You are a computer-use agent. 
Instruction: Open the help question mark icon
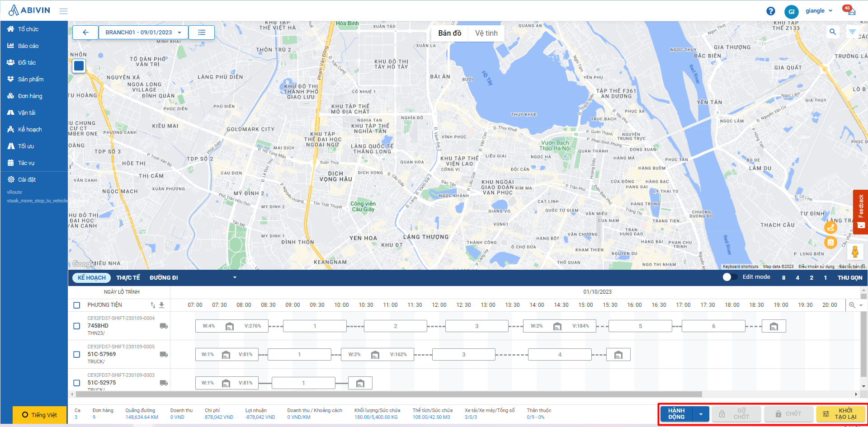pos(771,11)
